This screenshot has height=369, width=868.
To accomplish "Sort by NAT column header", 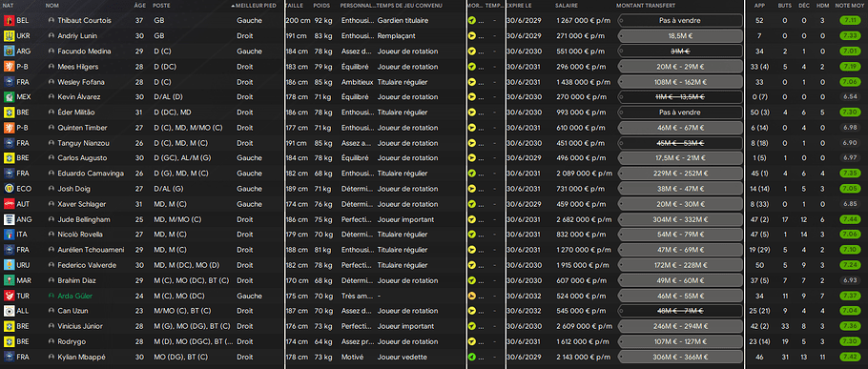I will point(9,5).
